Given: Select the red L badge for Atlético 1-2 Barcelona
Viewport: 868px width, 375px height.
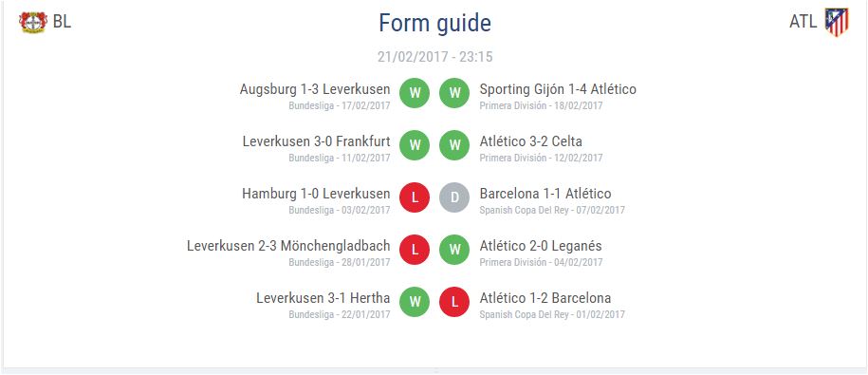Looking at the screenshot, I should click(x=454, y=302).
